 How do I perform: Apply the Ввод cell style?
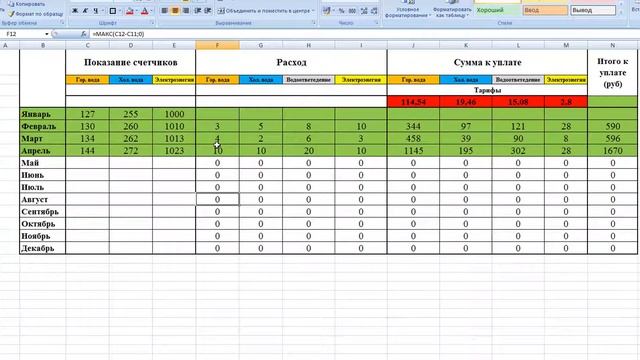[x=545, y=10]
